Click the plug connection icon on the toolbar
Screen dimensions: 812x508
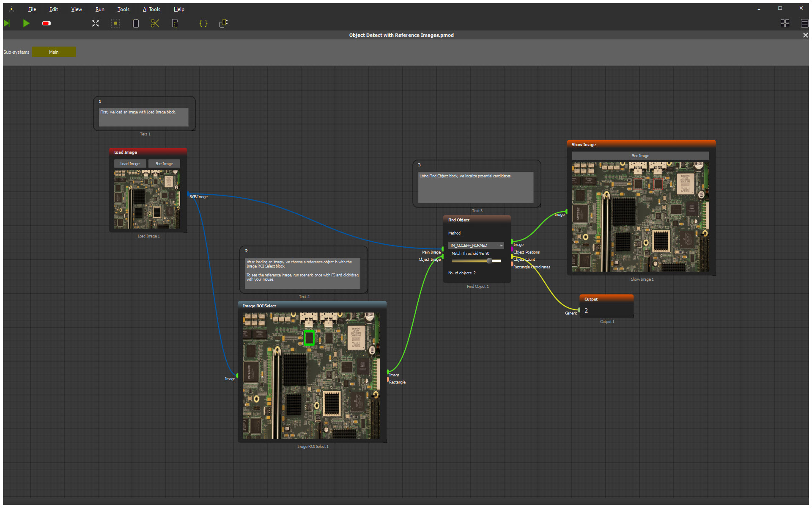click(x=223, y=23)
